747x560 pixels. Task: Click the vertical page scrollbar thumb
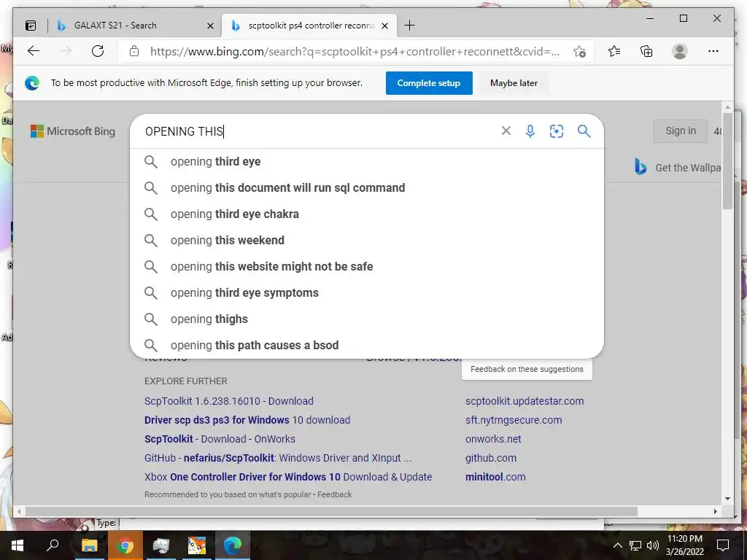click(x=727, y=160)
